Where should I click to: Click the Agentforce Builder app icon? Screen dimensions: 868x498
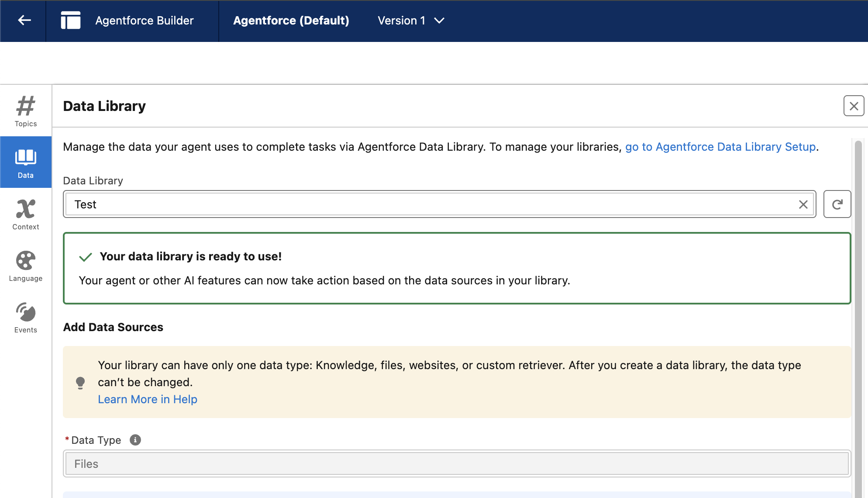(70, 21)
